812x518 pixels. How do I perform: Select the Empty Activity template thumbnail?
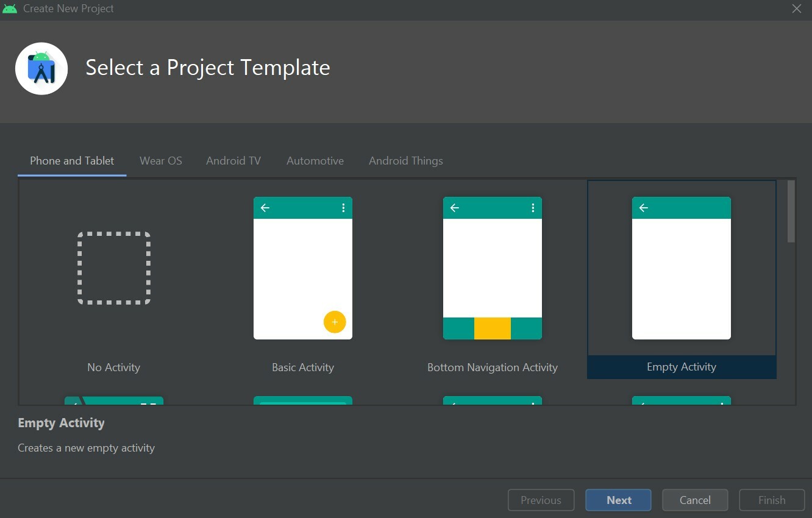(x=682, y=268)
